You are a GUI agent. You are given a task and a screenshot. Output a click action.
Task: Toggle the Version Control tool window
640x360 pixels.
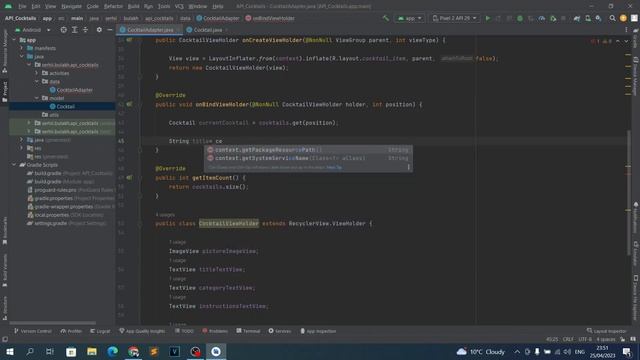33,331
